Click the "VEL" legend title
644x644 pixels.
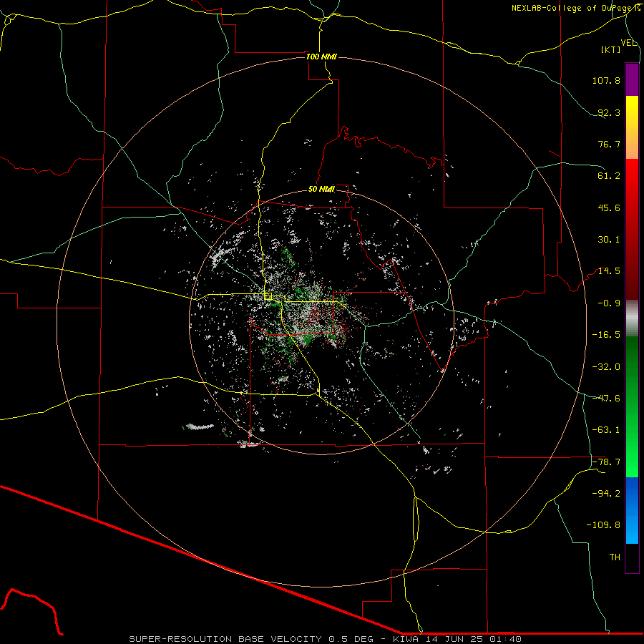[628, 43]
